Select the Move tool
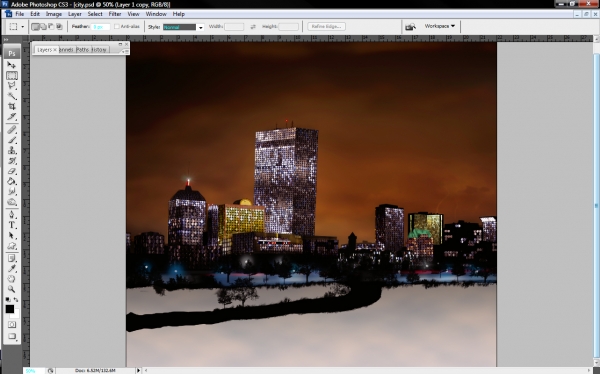The height and width of the screenshot is (374, 600). [11, 65]
